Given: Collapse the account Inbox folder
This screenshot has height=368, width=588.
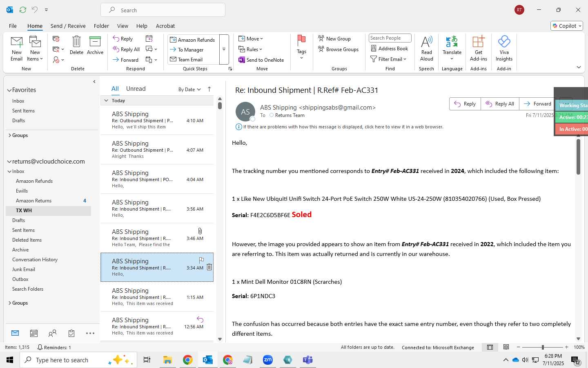Looking at the screenshot, I should tap(9, 171).
